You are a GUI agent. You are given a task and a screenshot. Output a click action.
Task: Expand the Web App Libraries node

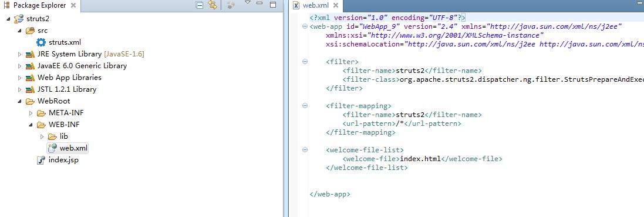pyautogui.click(x=19, y=78)
